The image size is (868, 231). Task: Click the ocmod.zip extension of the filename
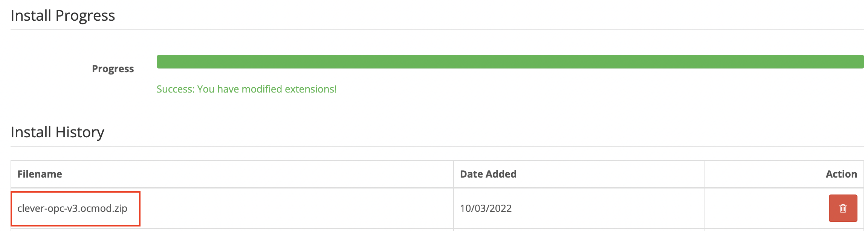pos(104,208)
